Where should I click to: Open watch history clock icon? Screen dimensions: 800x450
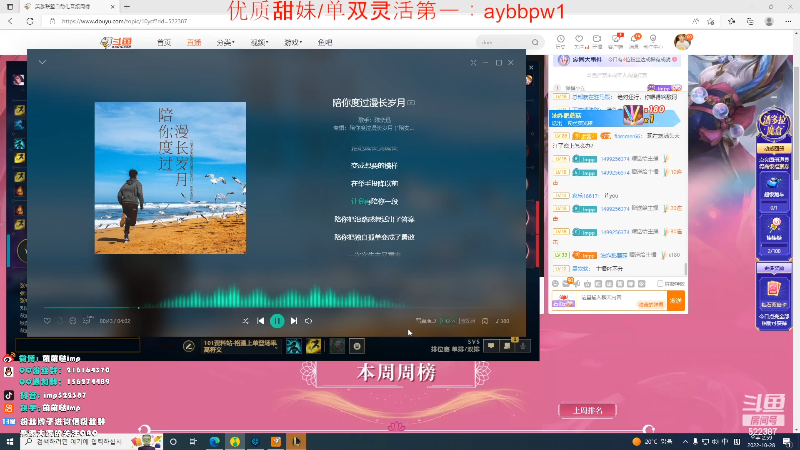tap(560, 41)
